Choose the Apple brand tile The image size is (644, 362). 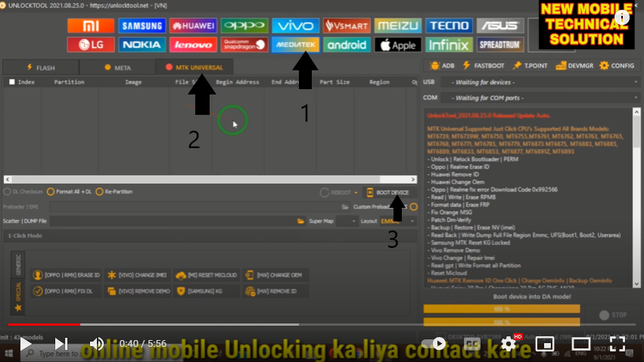click(397, 45)
